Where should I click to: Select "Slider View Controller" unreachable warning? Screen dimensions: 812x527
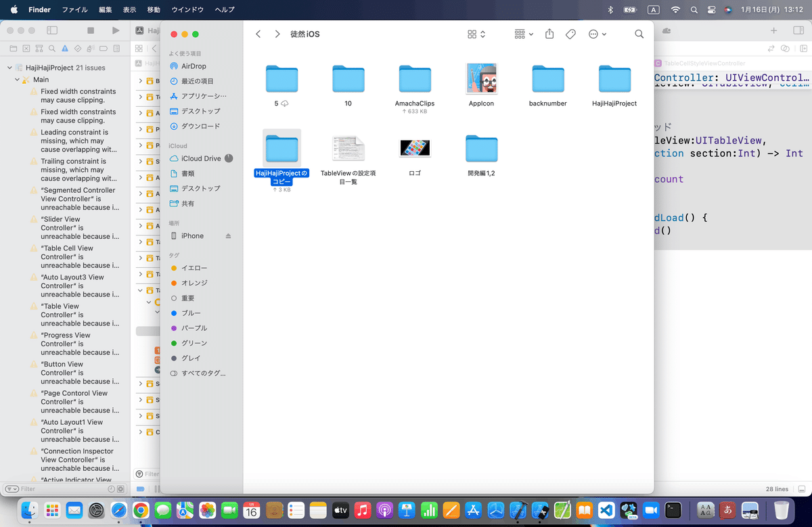tap(75, 228)
